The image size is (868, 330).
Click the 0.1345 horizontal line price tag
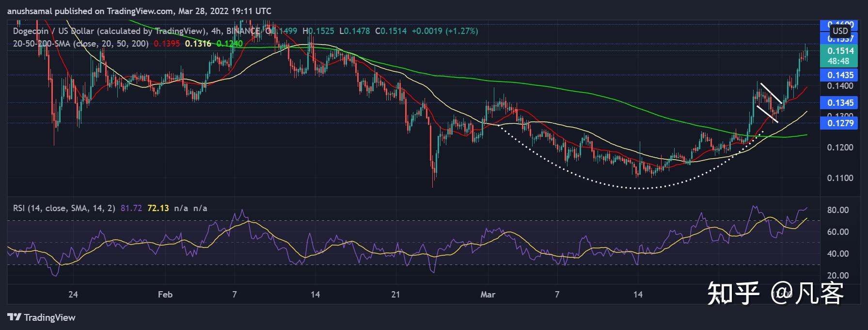(x=840, y=103)
